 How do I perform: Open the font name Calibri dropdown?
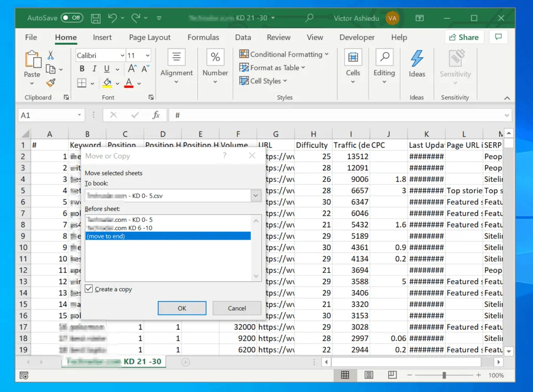coord(122,55)
